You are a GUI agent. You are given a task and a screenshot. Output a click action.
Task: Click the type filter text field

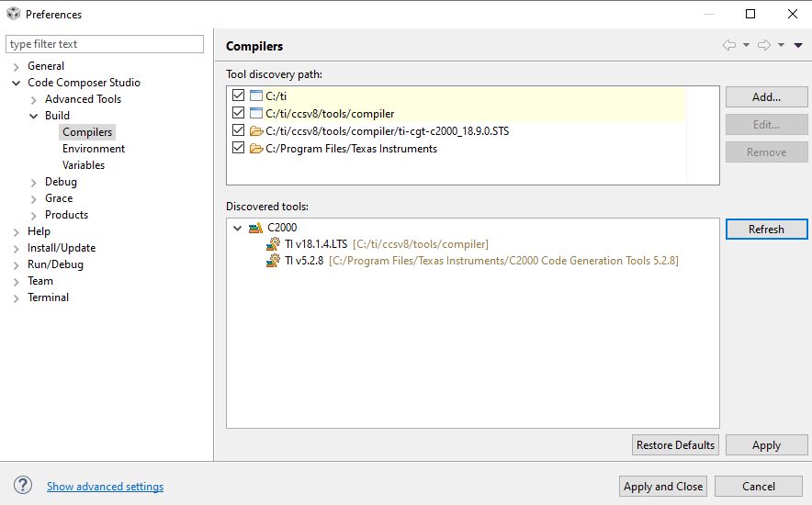point(105,44)
